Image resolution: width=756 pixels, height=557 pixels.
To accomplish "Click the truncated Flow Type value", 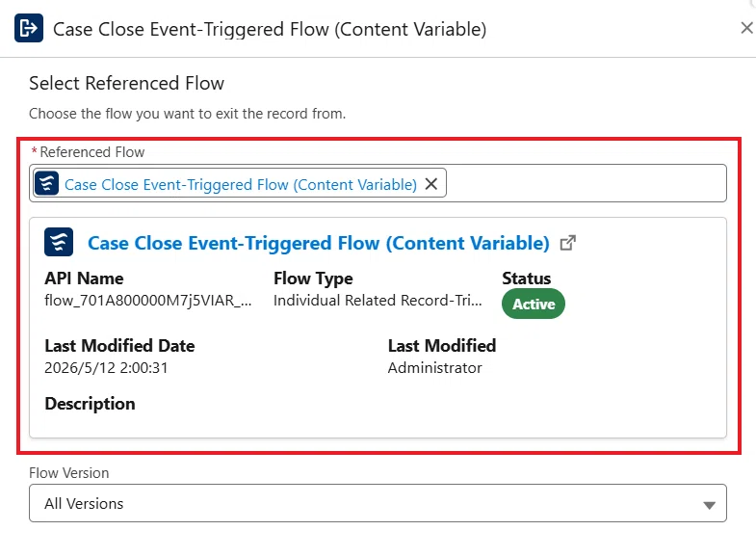I will pos(378,301).
